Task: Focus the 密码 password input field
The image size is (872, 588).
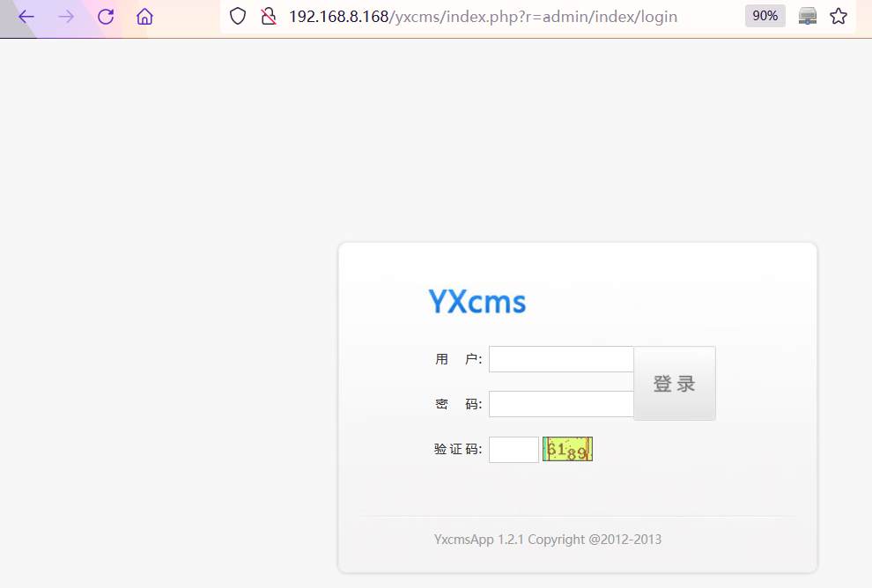Action: click(x=561, y=404)
